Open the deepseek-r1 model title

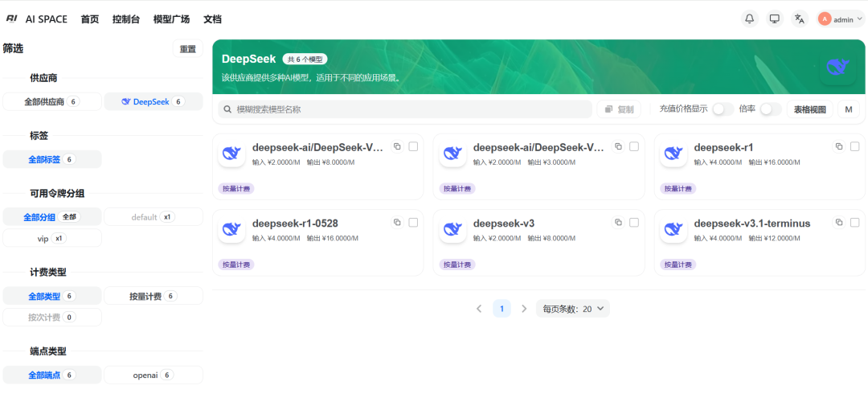point(723,147)
